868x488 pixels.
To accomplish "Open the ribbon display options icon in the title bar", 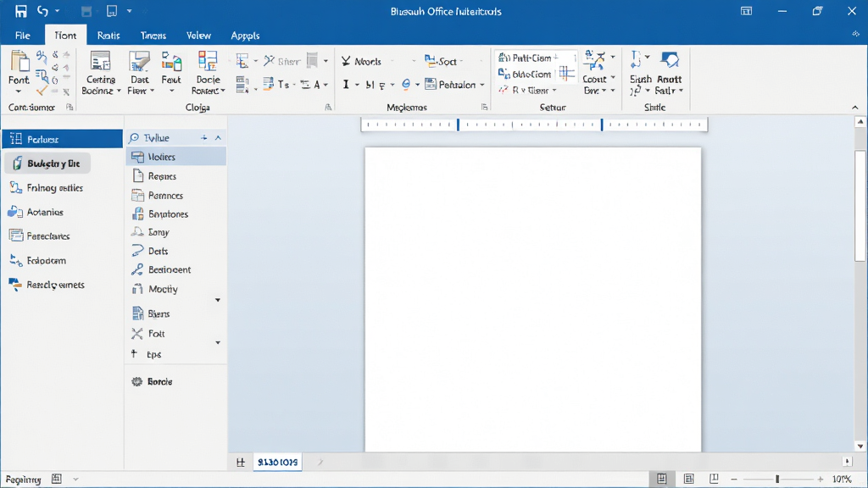I will tap(746, 11).
